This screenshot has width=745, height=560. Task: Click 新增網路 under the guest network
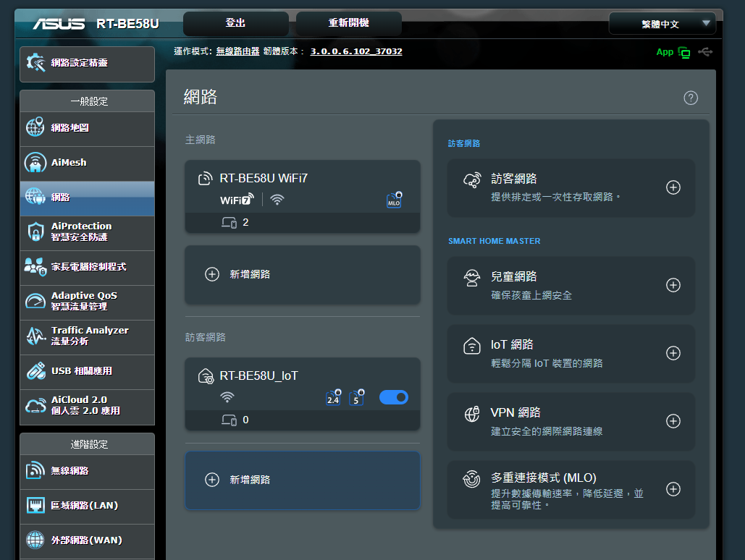[x=302, y=480]
